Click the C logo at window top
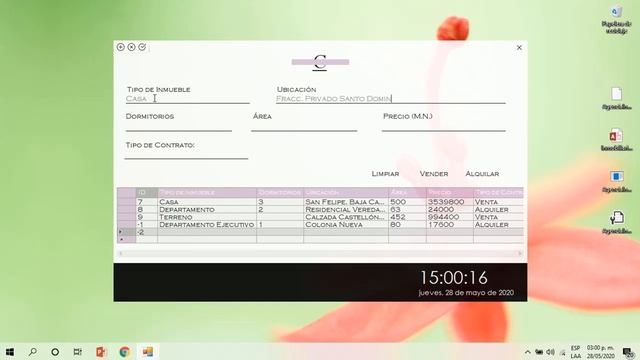640x360 pixels. 320,62
